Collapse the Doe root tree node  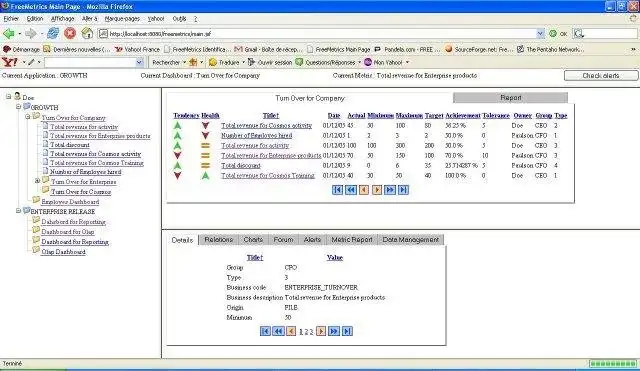[x=8, y=97]
